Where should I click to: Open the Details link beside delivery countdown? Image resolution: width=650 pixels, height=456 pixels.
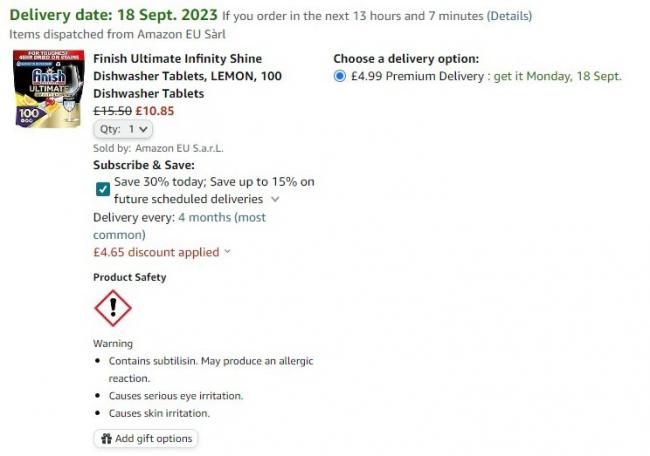click(509, 16)
